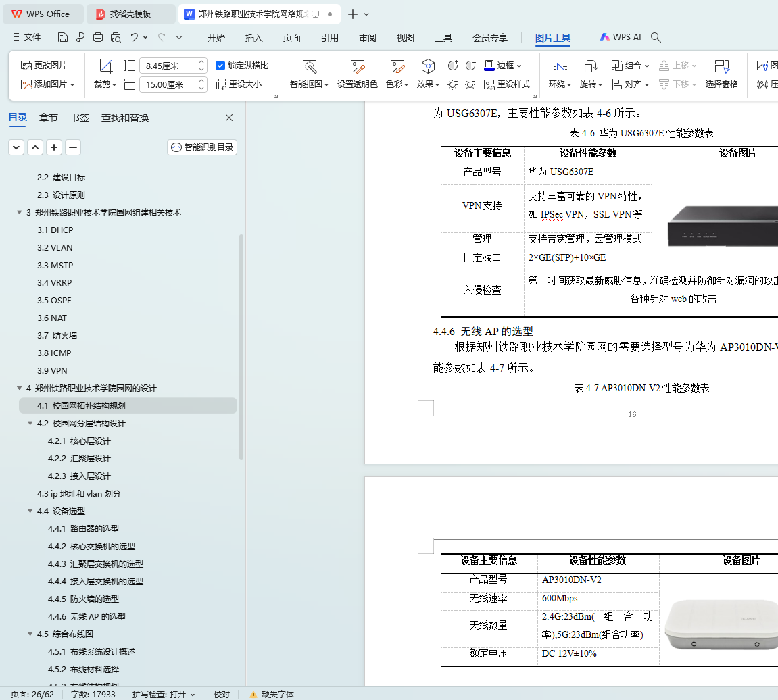Open the 书签 bookmarks tab
This screenshot has height=700, width=778.
79,118
